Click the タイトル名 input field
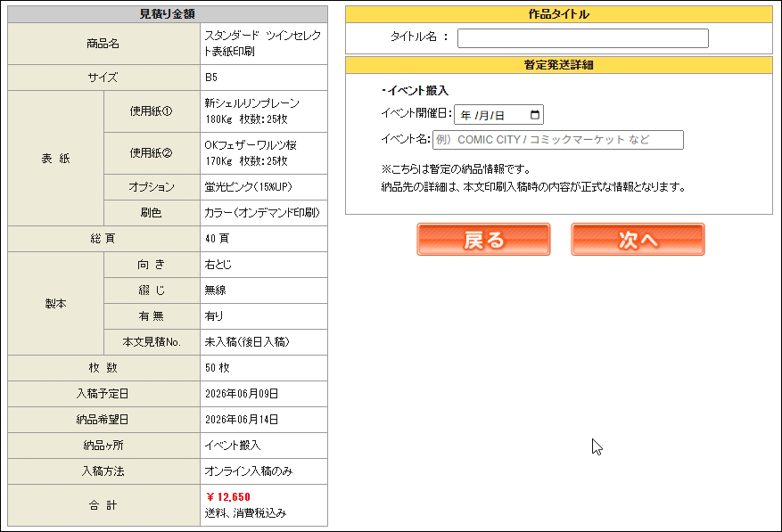The height and width of the screenshot is (532, 782). tap(582, 38)
